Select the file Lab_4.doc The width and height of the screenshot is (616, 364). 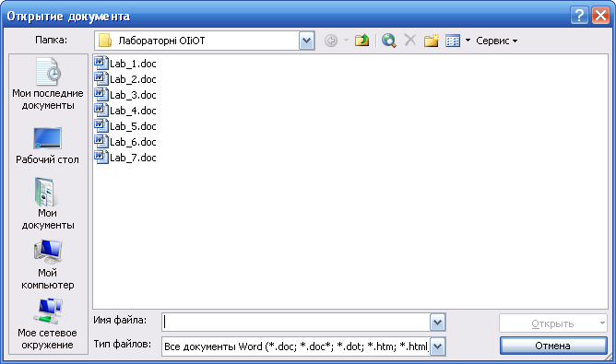[125, 111]
